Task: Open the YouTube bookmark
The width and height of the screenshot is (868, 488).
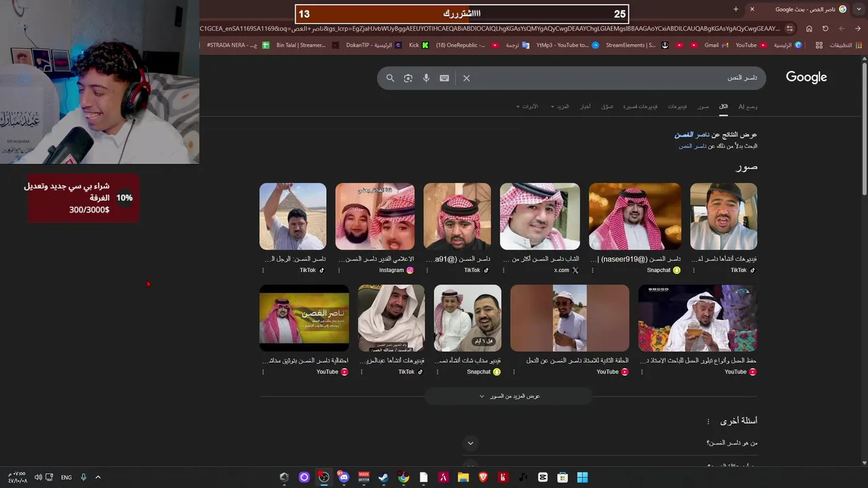Action: [x=751, y=45]
